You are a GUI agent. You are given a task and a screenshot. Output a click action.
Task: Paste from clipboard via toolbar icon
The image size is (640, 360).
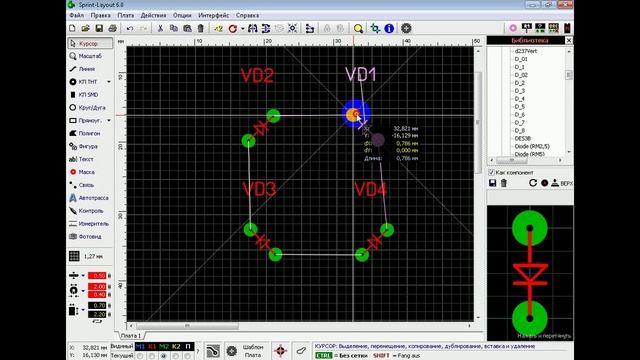(x=187, y=28)
